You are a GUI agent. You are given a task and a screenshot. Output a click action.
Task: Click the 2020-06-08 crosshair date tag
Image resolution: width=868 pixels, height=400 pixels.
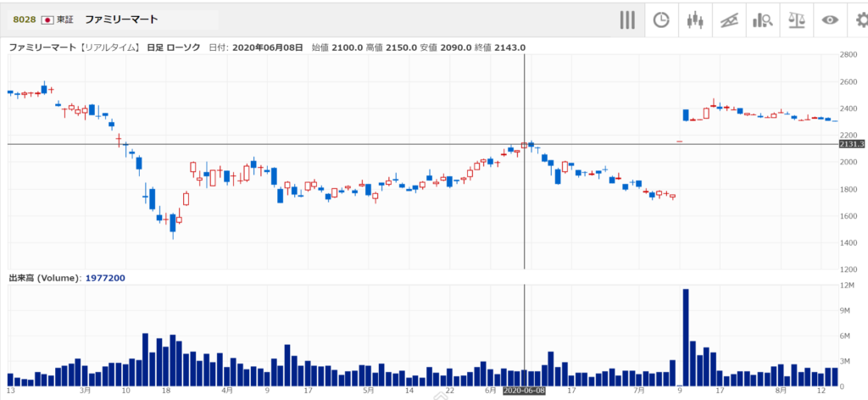tap(524, 391)
